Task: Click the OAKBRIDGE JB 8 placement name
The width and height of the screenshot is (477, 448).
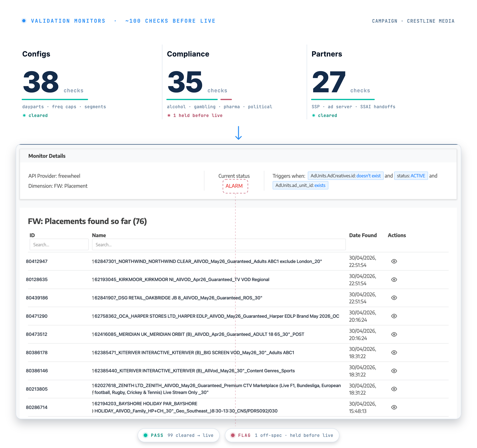Action: click(177, 298)
